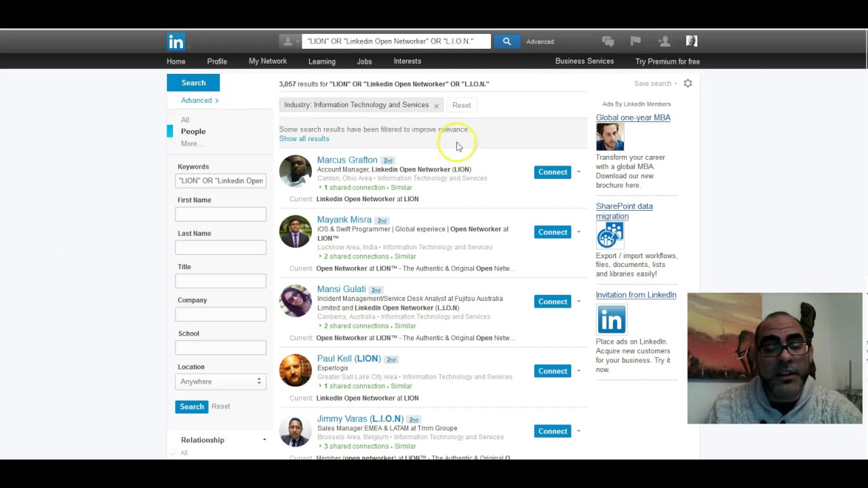The image size is (868, 488).
Task: Click the SharePoint data migration ad icon
Action: pos(610,236)
